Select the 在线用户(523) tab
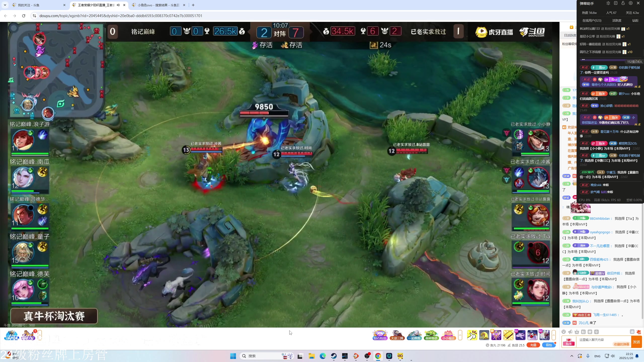 [592, 21]
